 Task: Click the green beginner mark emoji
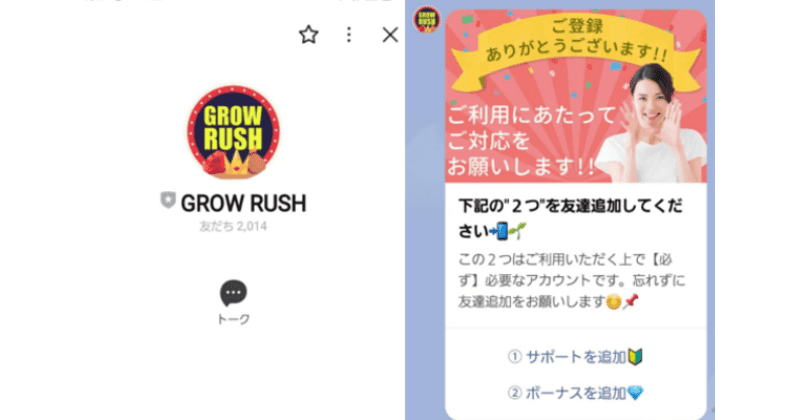(635, 357)
